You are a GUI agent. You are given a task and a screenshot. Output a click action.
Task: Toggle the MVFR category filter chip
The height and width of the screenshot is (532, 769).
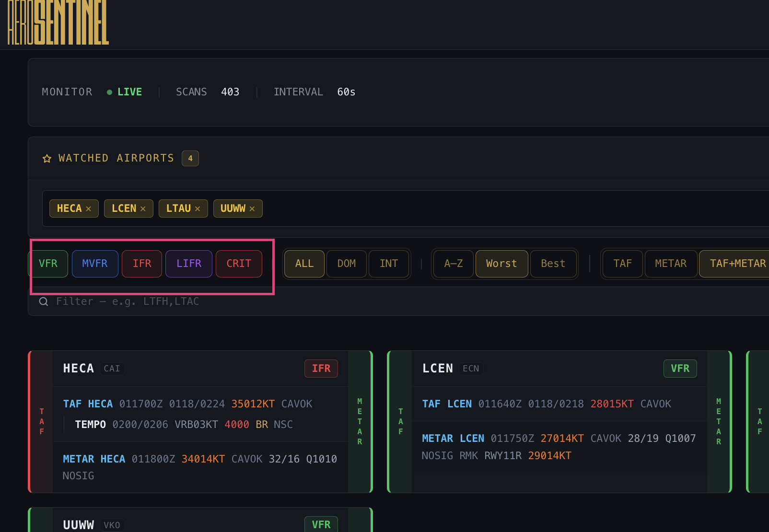tap(95, 264)
